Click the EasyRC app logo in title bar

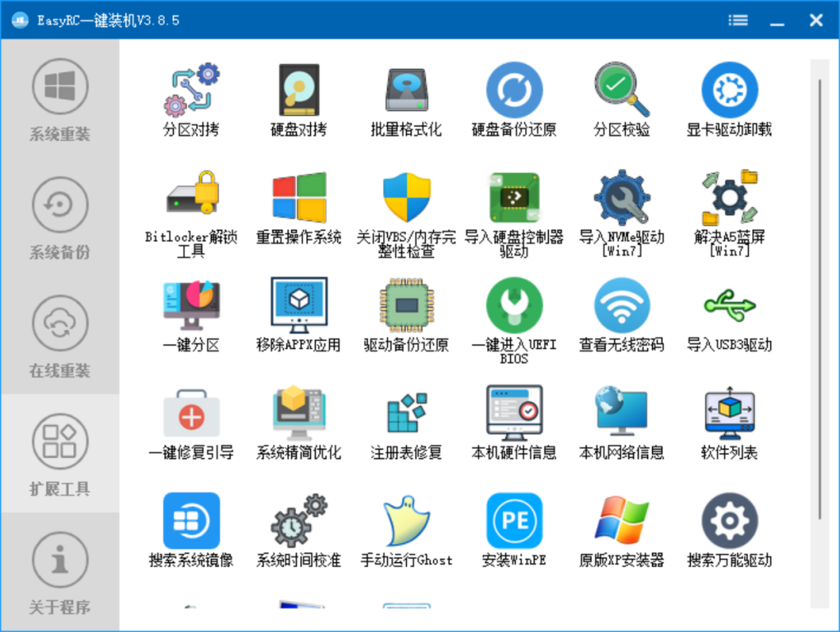pos(20,21)
